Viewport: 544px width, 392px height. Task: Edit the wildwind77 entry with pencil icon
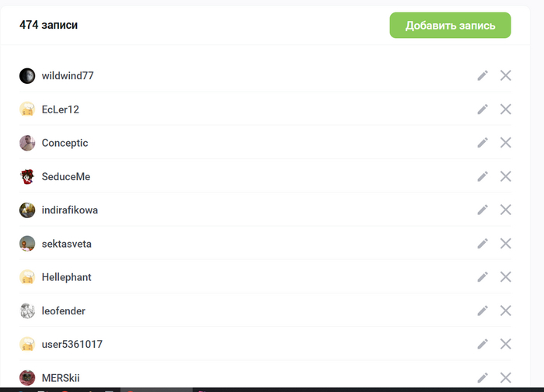coord(483,75)
